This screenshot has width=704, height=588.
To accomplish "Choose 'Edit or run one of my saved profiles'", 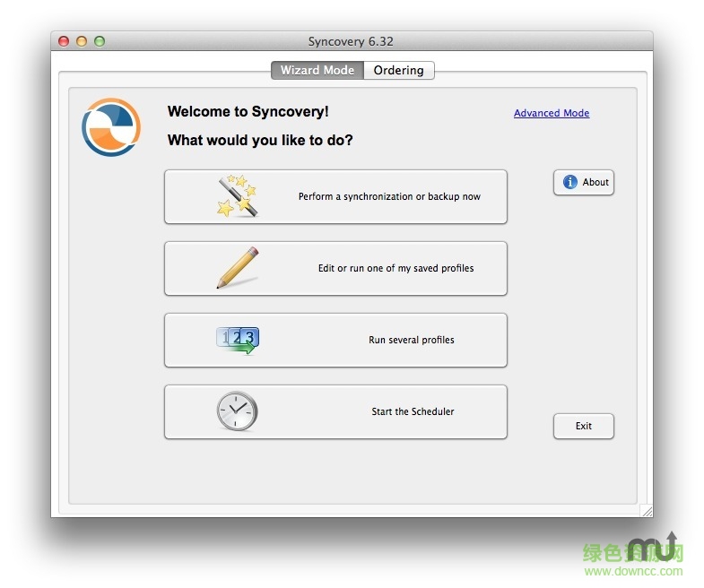I will click(335, 268).
